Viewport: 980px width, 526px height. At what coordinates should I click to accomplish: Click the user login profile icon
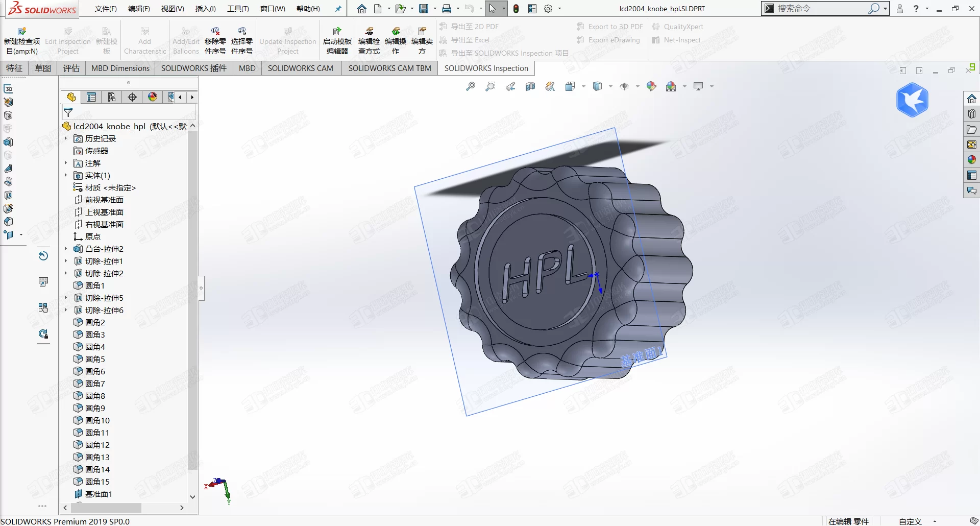click(900, 9)
